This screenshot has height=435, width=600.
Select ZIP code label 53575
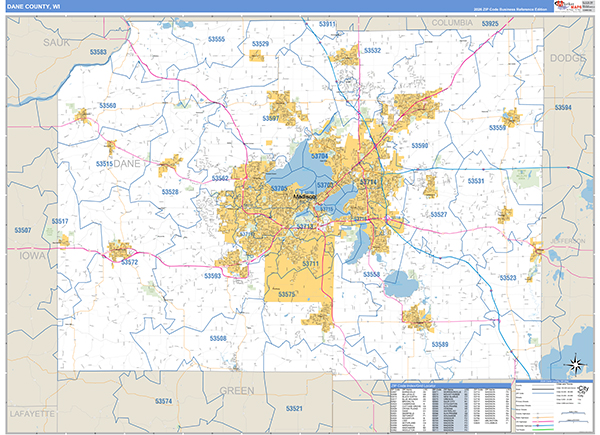(x=287, y=295)
